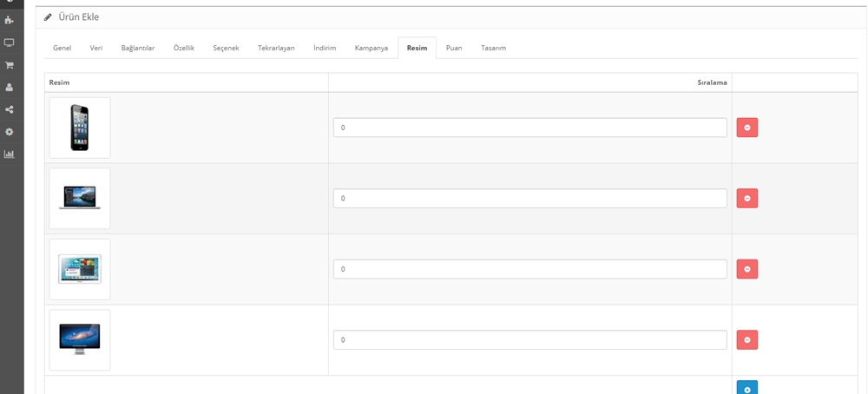The height and width of the screenshot is (394, 868).
Task: Delete the MacBook image row
Action: pyautogui.click(x=746, y=199)
